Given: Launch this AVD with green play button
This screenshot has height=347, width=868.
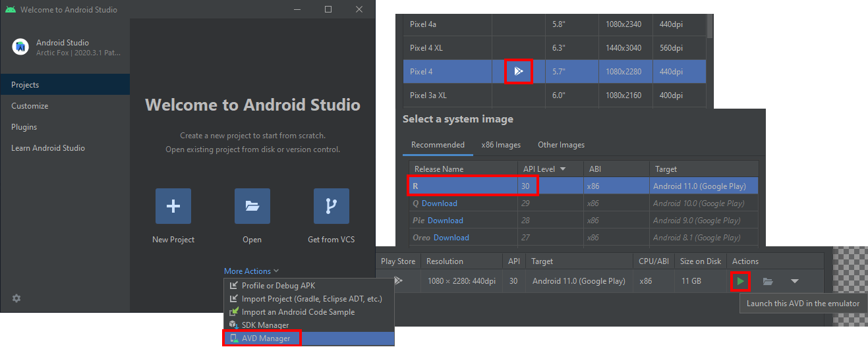Looking at the screenshot, I should tap(741, 281).
